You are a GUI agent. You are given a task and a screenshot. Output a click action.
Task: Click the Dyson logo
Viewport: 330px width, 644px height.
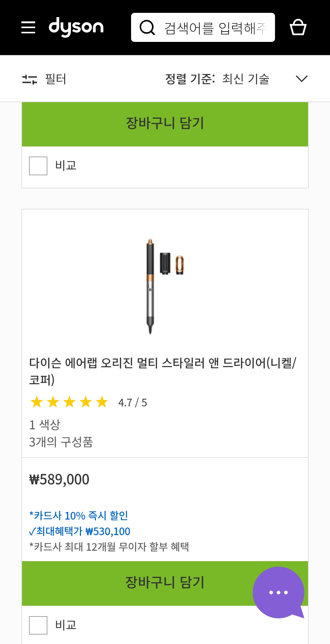pyautogui.click(x=76, y=28)
